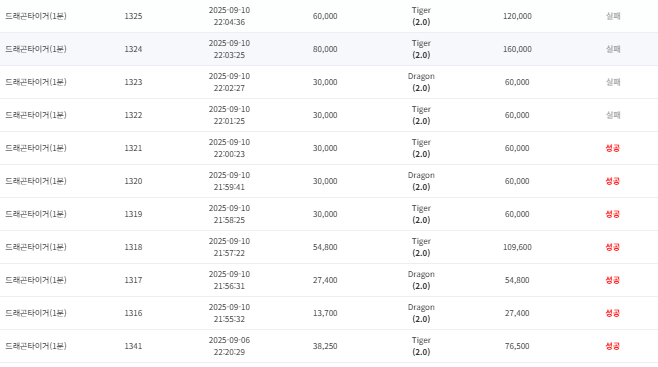
Task: Click the 성공 status for round 1341
Action: click(613, 346)
